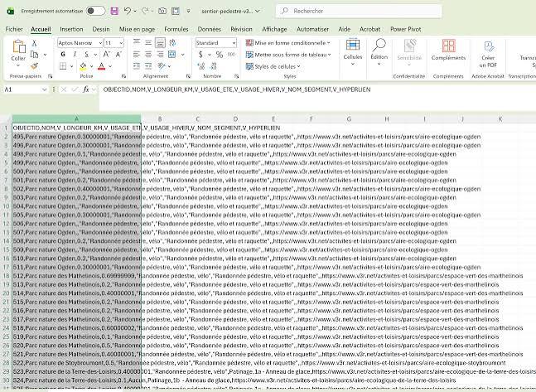Toggle bottom vertical alignment

pyautogui.click(x=160, y=42)
